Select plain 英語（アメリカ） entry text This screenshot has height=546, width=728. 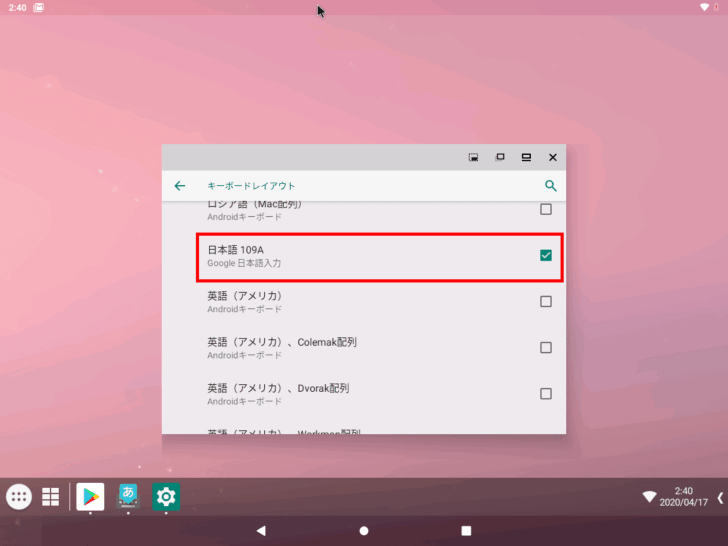[245, 296]
